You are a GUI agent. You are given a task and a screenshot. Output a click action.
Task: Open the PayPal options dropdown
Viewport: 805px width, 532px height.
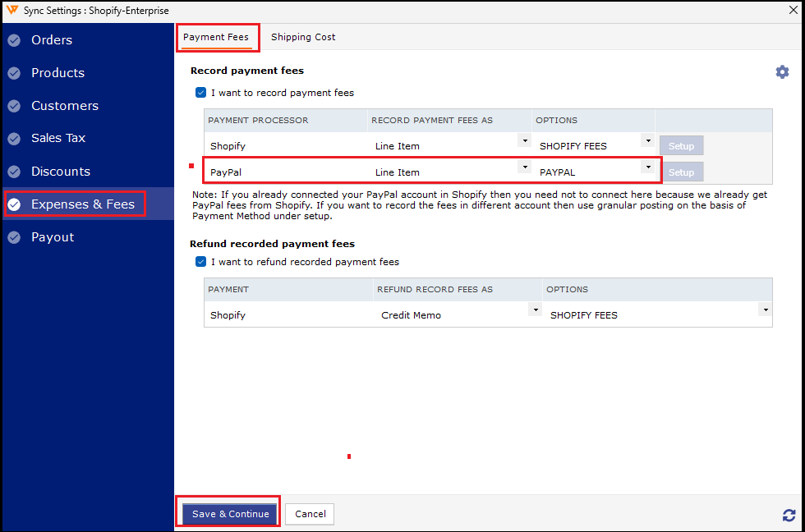[648, 168]
